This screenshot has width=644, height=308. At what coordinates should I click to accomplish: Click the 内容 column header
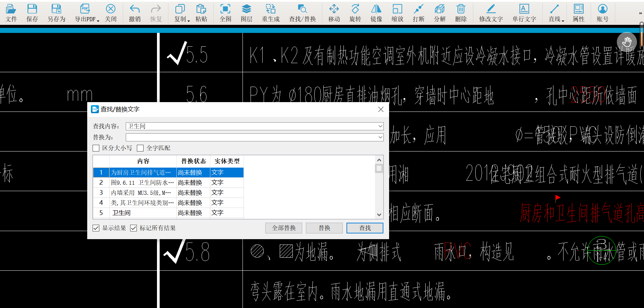143,161
